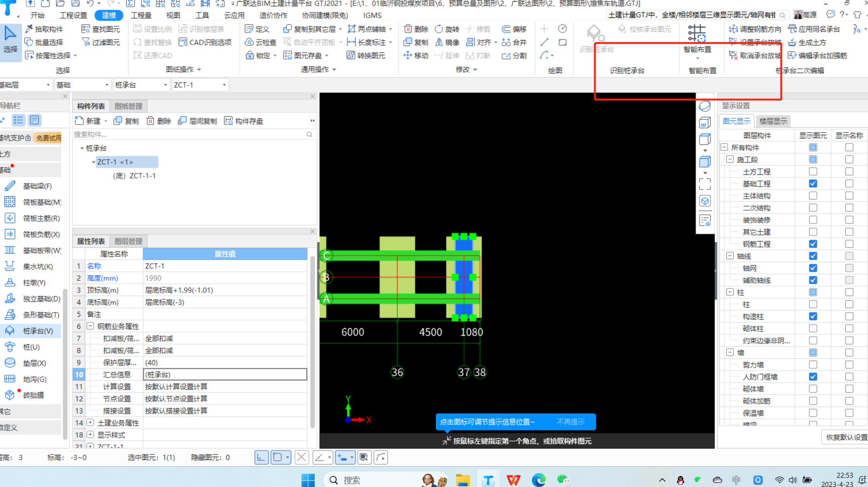Viewport: 868px width, 487px height.
Task: Click the 偏移 offset tool
Action: tap(514, 29)
